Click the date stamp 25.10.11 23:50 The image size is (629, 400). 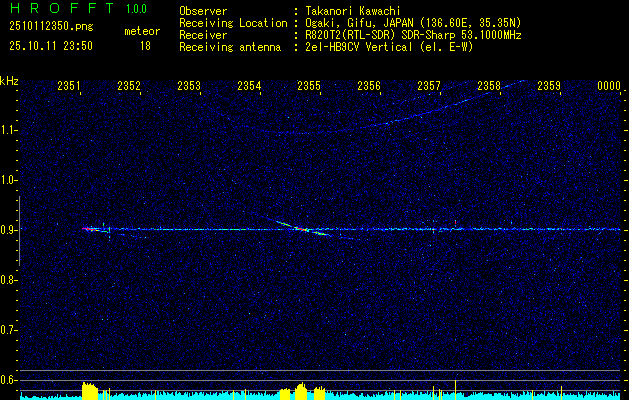click(x=50, y=46)
